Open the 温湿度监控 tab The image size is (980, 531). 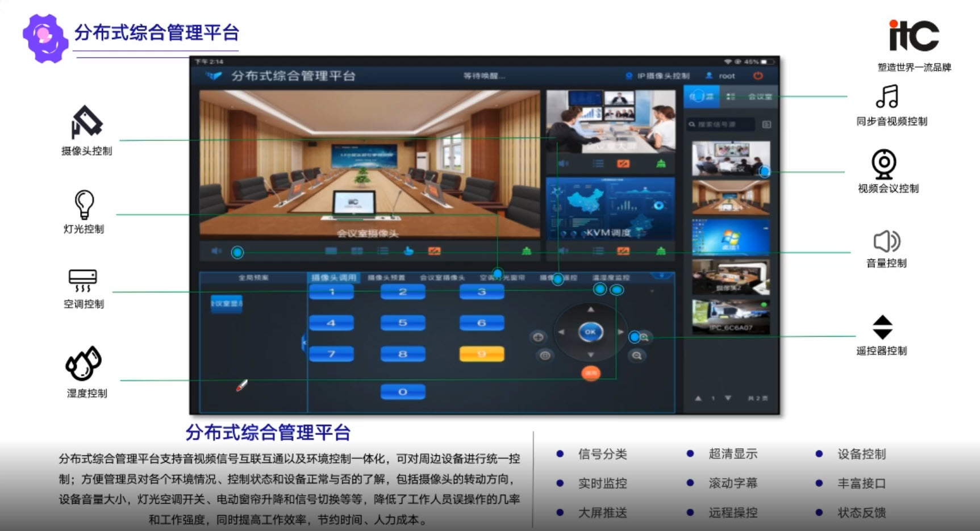[x=611, y=278]
